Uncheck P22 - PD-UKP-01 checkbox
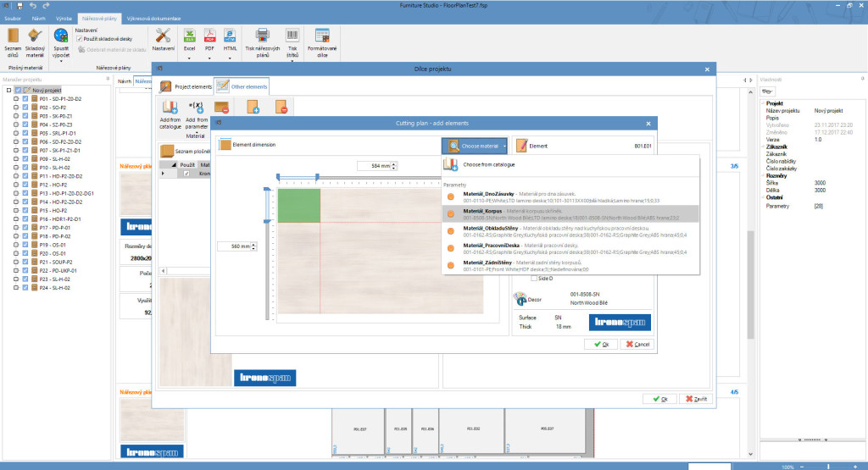Screen dimensions: 868x470 pos(25,271)
